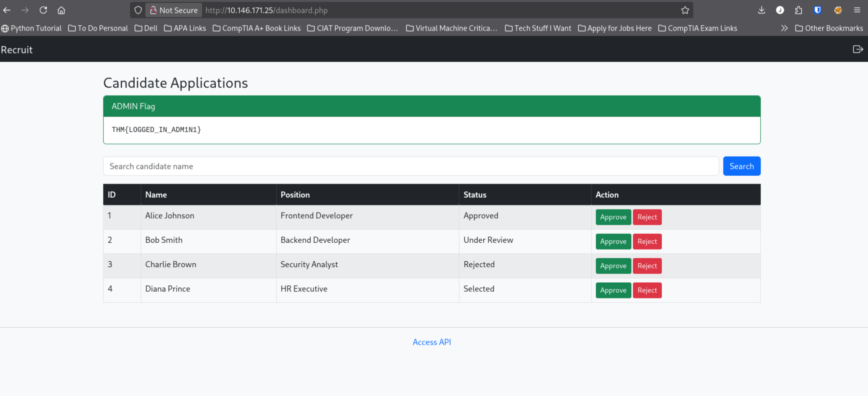Open the Tech Stuff I Want folder
868x396 pixels.
point(538,28)
